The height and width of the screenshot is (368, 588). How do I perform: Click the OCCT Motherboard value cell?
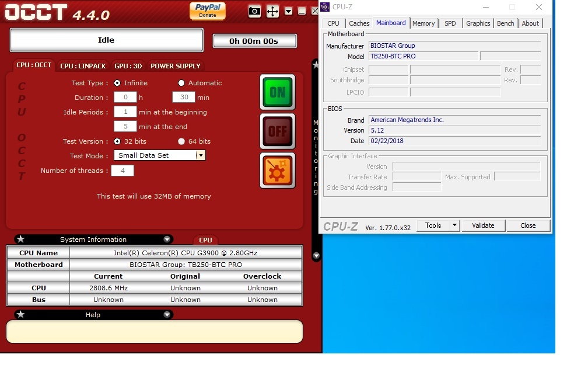tap(185, 265)
